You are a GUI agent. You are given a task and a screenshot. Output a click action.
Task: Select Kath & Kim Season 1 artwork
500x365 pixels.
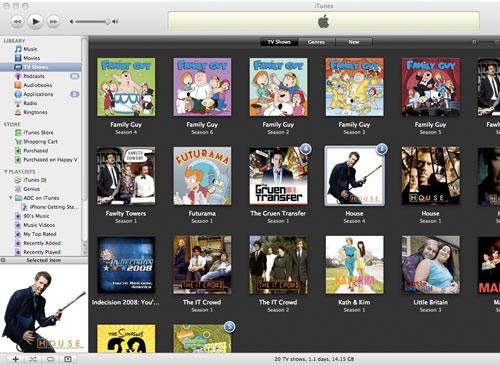coord(354,265)
